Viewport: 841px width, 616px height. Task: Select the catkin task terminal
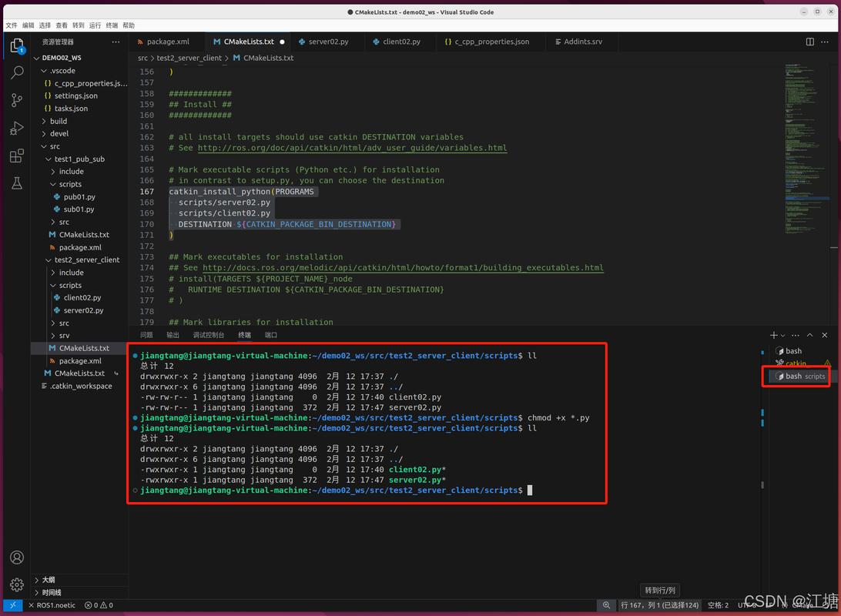tap(799, 363)
